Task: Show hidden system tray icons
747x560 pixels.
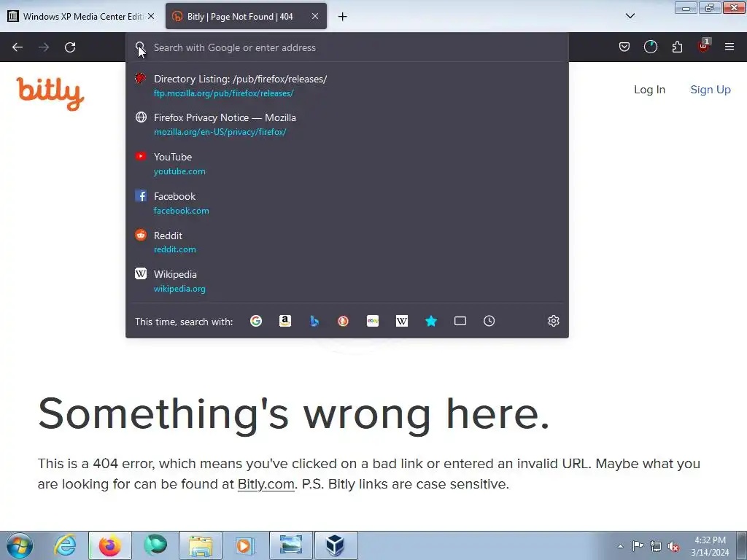Action: click(620, 546)
